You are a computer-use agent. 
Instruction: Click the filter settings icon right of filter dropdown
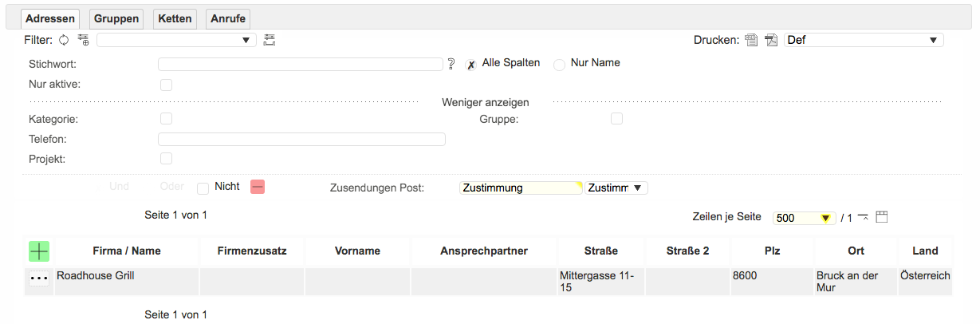pos(270,40)
